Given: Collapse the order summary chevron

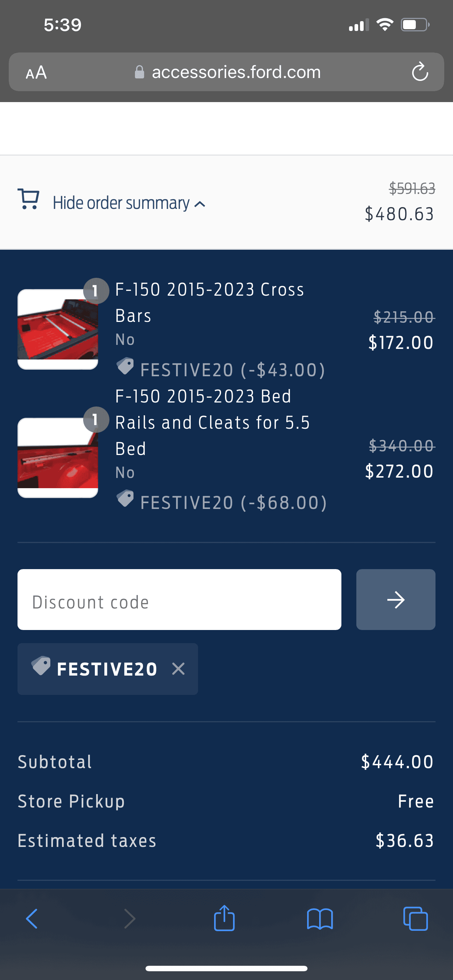Looking at the screenshot, I should pyautogui.click(x=200, y=204).
